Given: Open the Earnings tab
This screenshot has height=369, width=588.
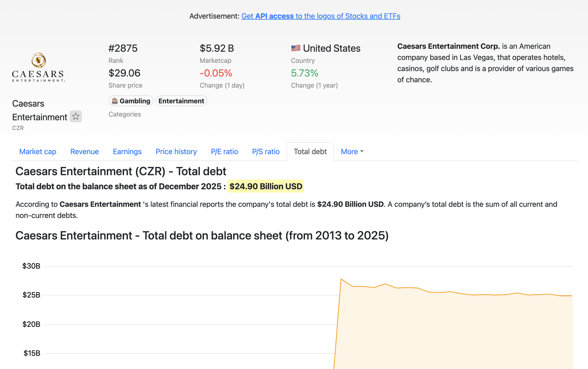Looking at the screenshot, I should point(127,152).
